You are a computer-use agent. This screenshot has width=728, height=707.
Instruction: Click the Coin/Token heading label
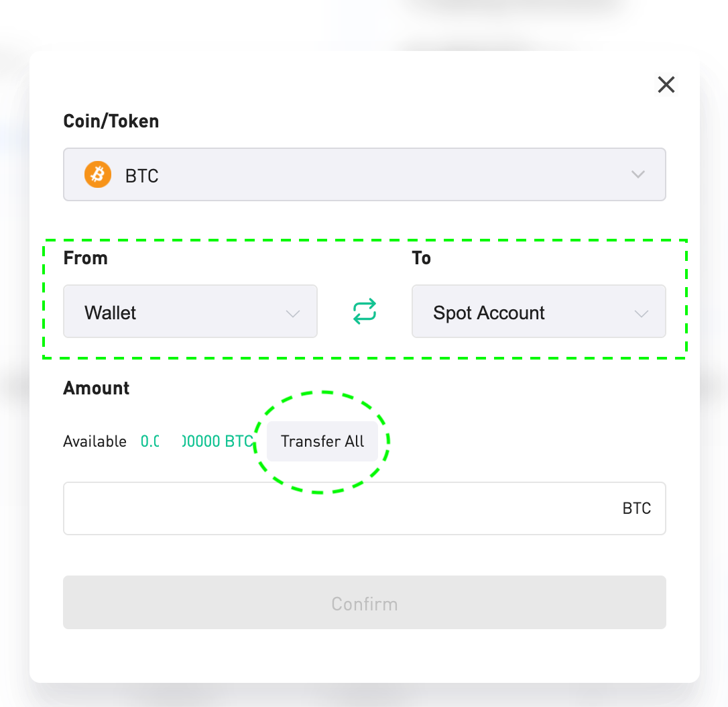coord(111,121)
